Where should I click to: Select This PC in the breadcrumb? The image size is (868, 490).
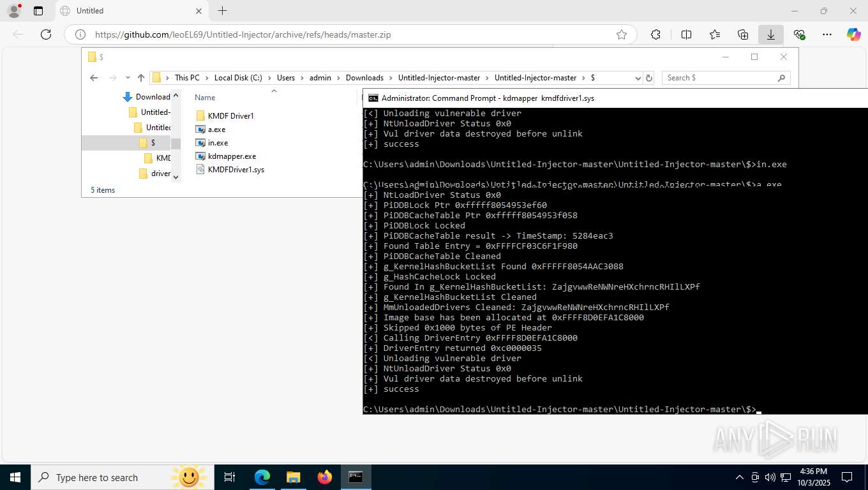click(187, 78)
